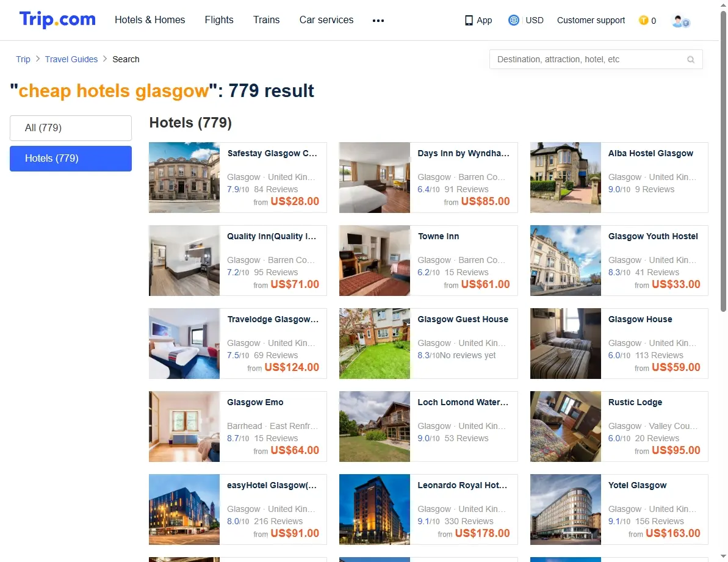The width and height of the screenshot is (728, 562).
Task: Click the Safestay Glasgow building photo
Action: (184, 178)
